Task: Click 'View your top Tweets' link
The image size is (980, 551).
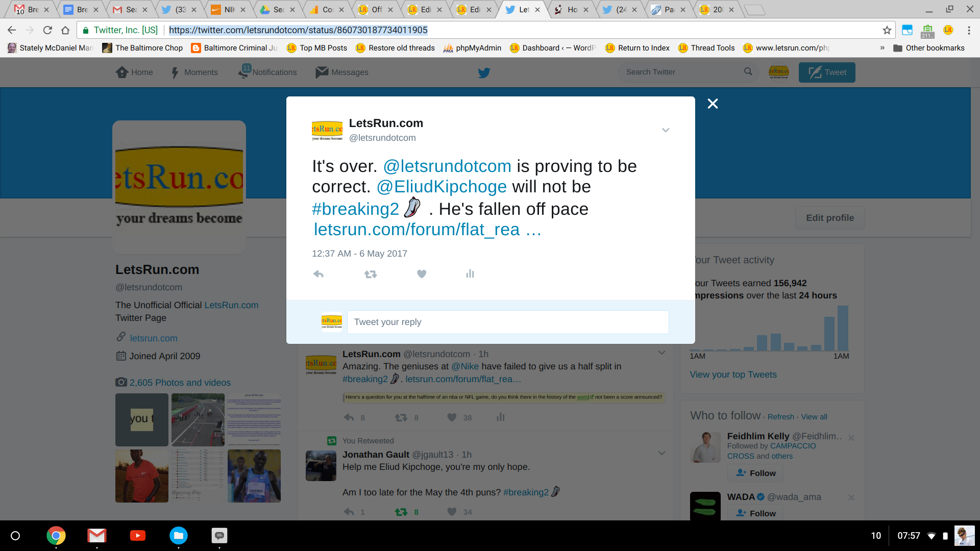Action: click(x=733, y=374)
